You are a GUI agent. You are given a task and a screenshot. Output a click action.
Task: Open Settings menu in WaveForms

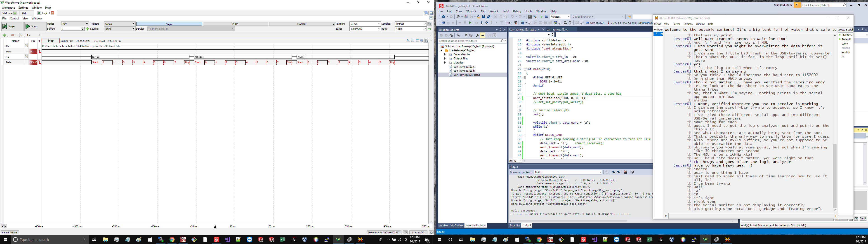point(23,8)
